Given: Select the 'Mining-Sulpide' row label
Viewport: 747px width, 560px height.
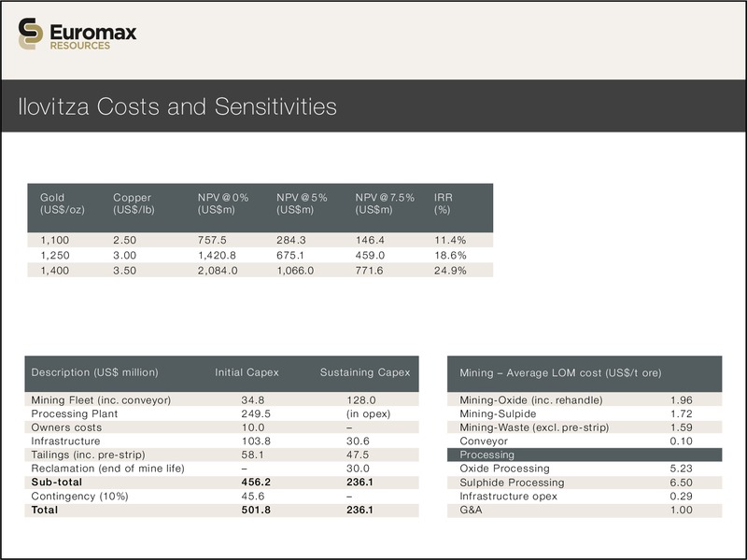Looking at the screenshot, I should pyautogui.click(x=498, y=413).
